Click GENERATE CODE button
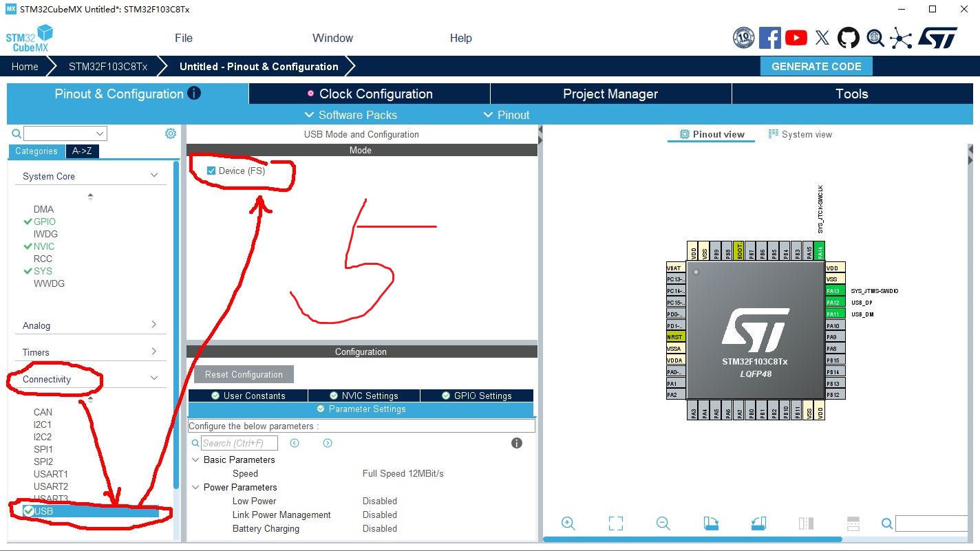Screen dimensions: 980x551 [x=816, y=66]
